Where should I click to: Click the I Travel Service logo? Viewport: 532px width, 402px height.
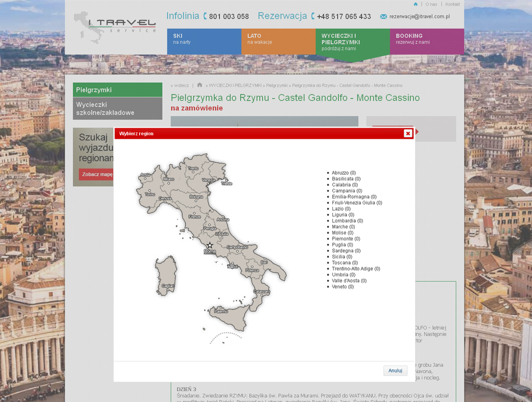click(x=114, y=27)
